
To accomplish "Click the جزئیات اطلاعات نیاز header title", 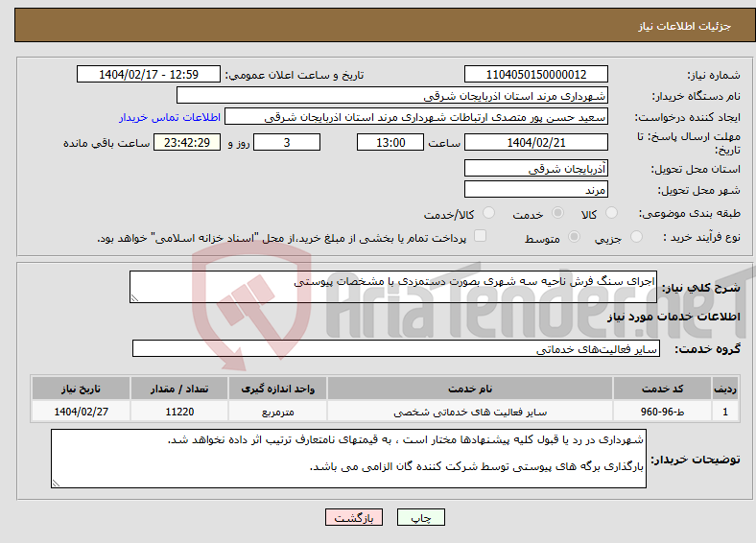I will pos(685,26).
